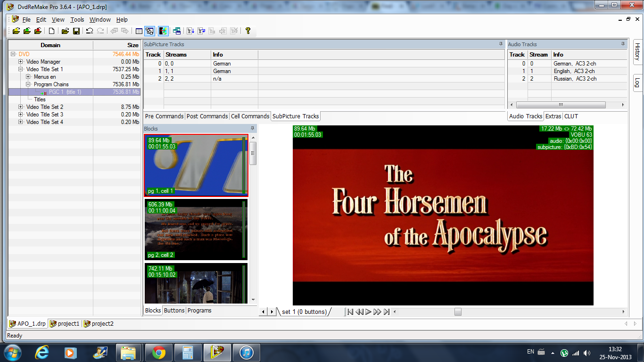Switch to the Post Commands tab
This screenshot has height=362, width=644.
click(x=207, y=116)
